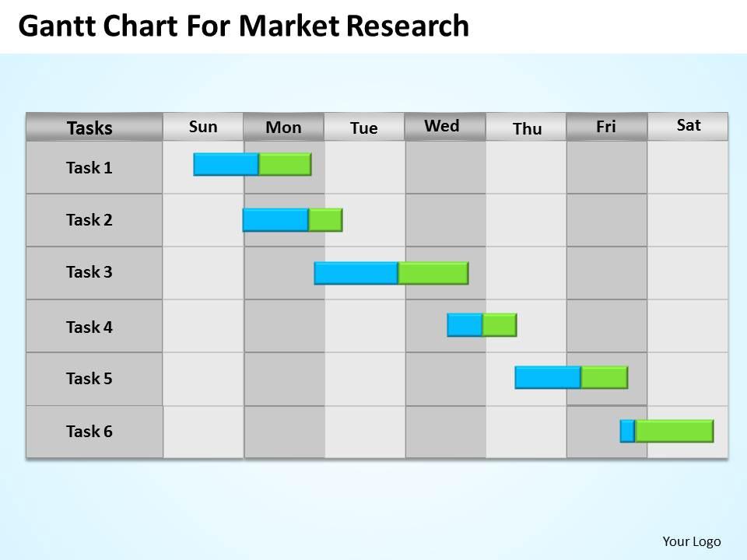Image resolution: width=747 pixels, height=560 pixels.
Task: Click the green part of Task 4 bar
Action: [x=500, y=325]
